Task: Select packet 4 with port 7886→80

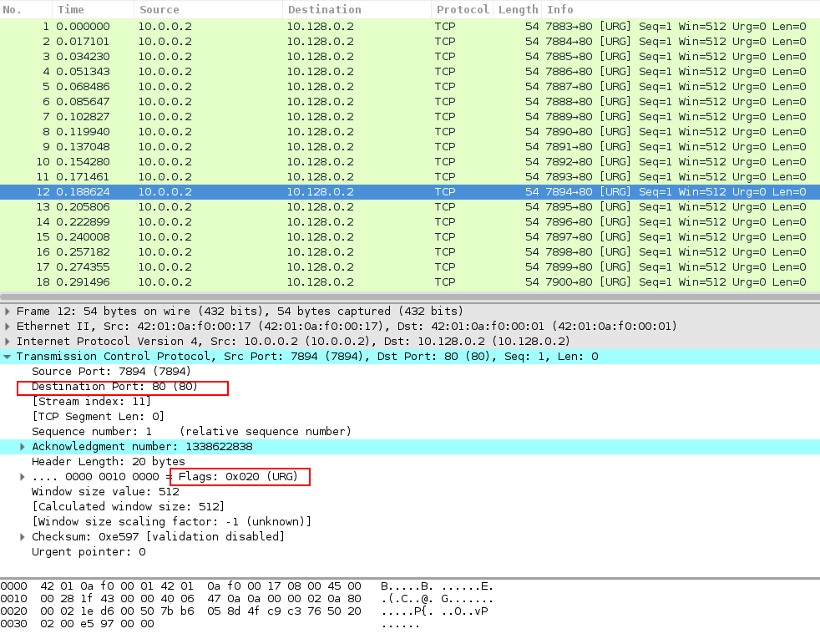Action: pyautogui.click(x=410, y=72)
